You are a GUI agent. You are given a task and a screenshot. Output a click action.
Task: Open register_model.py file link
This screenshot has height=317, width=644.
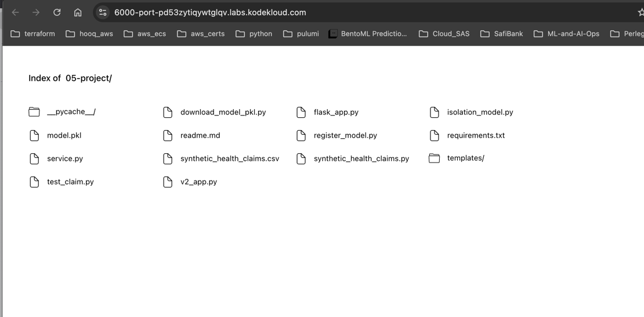[x=345, y=135]
